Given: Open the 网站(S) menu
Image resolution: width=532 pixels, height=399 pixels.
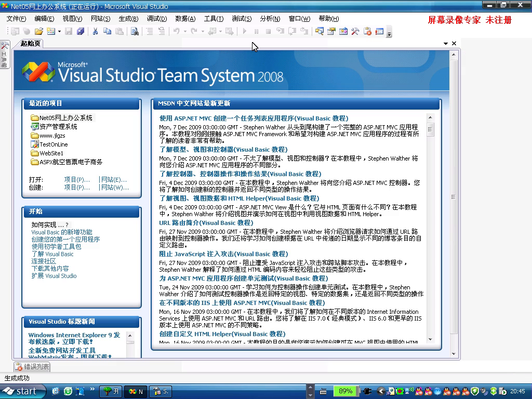Looking at the screenshot, I should click(x=101, y=19).
